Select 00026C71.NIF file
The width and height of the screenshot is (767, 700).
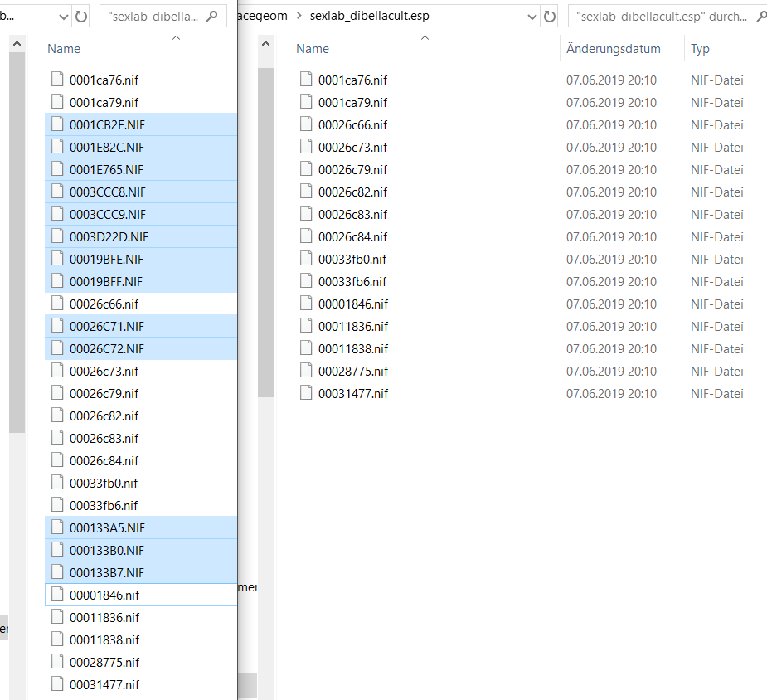coord(141,327)
